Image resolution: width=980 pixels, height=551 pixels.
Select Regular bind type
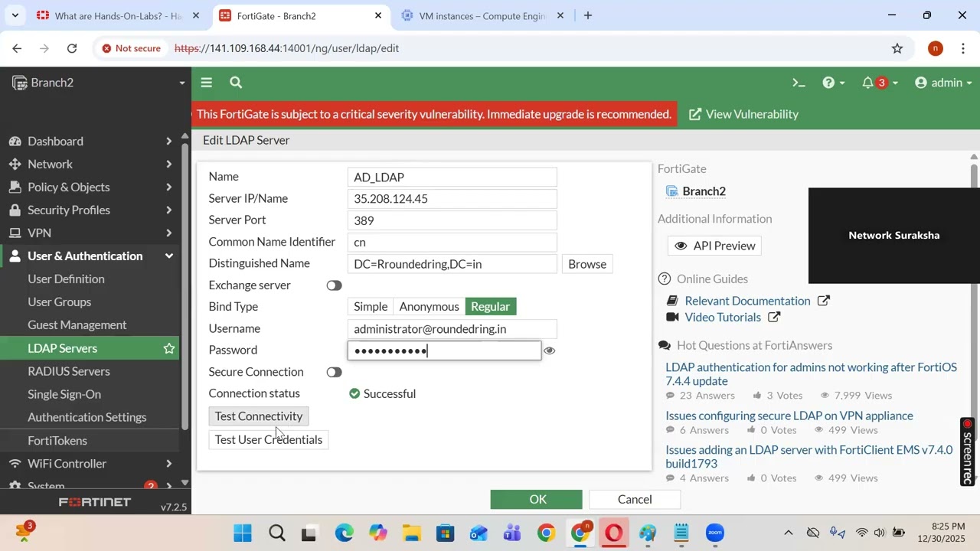[490, 306]
